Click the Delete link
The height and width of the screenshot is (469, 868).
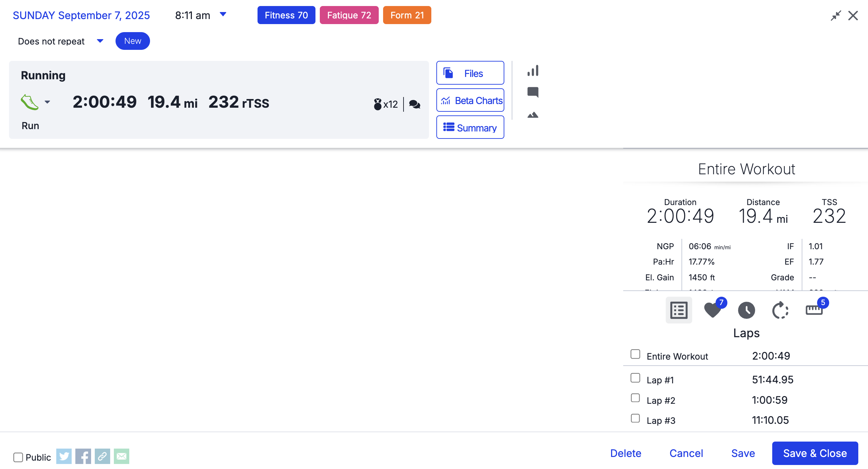pyautogui.click(x=626, y=453)
